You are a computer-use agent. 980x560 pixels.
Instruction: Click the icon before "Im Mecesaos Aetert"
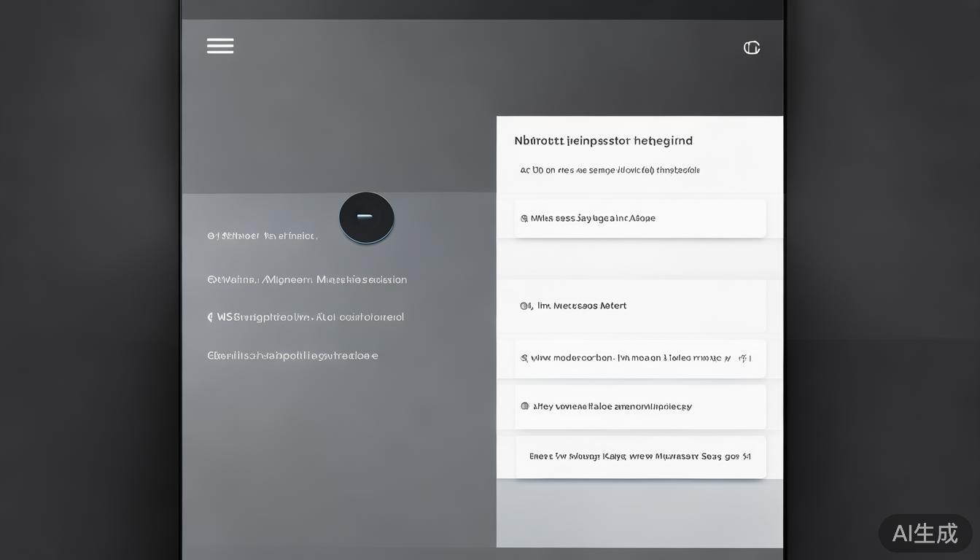coord(526,306)
